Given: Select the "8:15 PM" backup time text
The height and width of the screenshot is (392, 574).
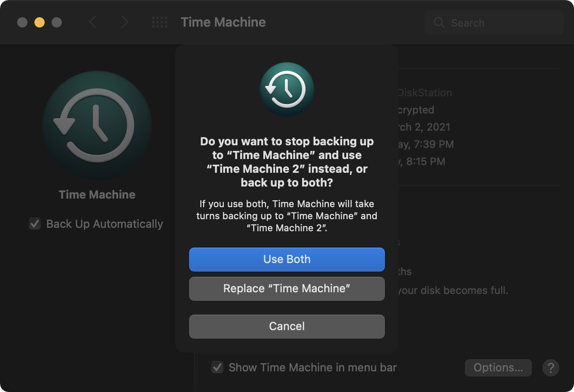Looking at the screenshot, I should (x=426, y=162).
